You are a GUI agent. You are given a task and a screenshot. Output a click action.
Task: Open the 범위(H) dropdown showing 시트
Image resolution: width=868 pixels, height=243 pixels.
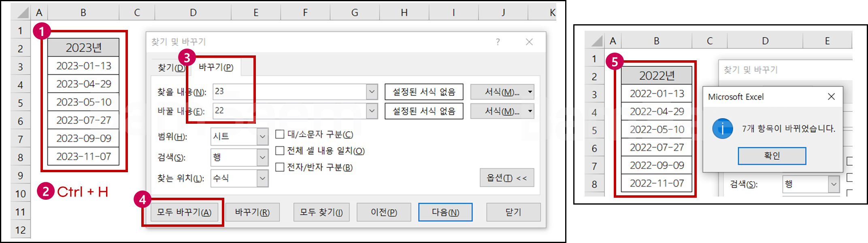pyautogui.click(x=240, y=137)
